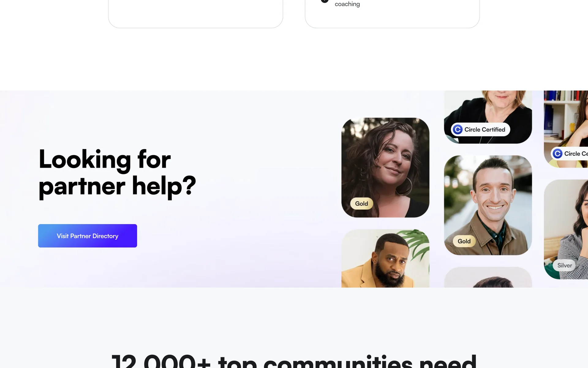This screenshot has width=588, height=368.
Task: Click the Circle logo icon in Circle Certified badge
Action: click(x=458, y=129)
